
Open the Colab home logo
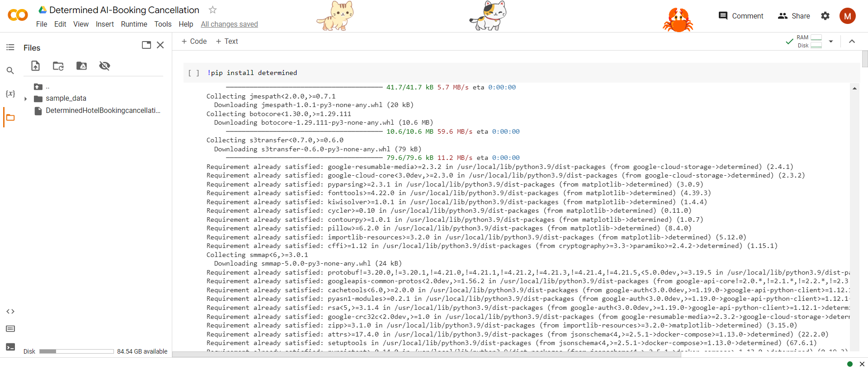pyautogui.click(x=18, y=15)
